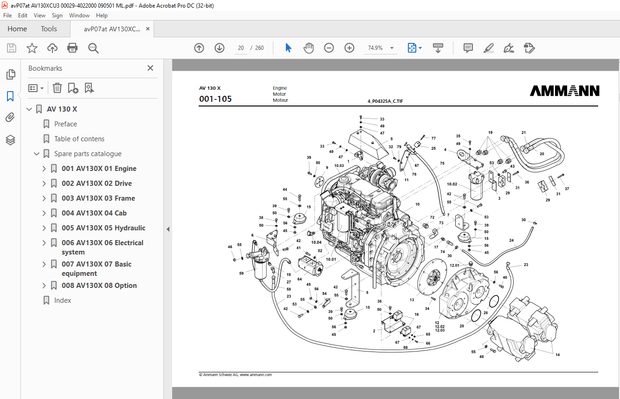620x399 pixels.
Task: Open the Sign menu
Action: (57, 15)
